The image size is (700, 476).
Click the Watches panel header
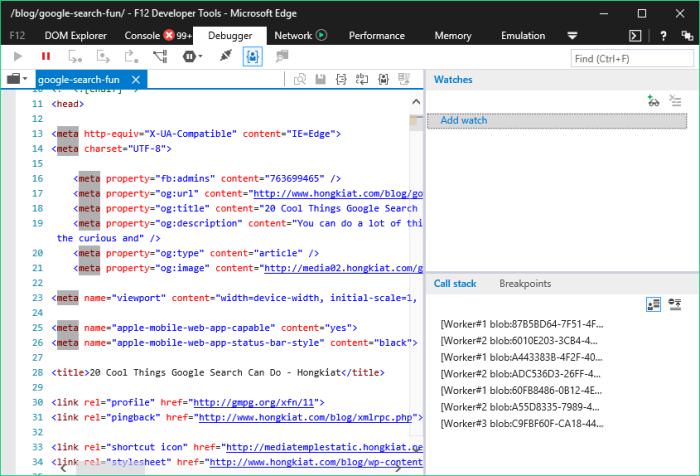click(x=453, y=79)
